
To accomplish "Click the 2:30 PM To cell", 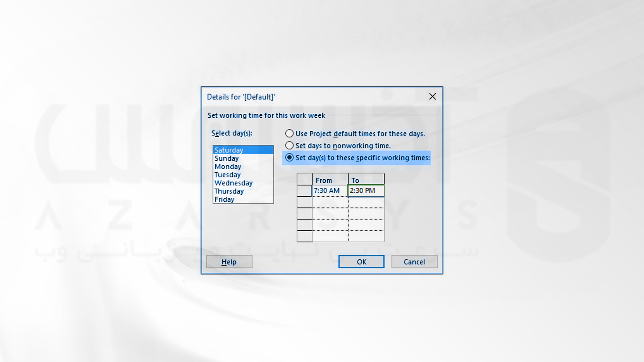I will pyautogui.click(x=366, y=191).
